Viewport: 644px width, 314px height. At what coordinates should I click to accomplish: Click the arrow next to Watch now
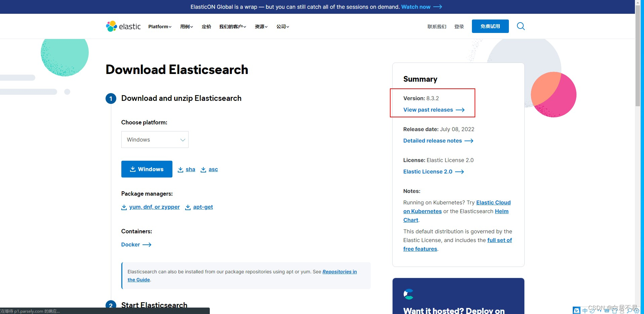pos(438,7)
